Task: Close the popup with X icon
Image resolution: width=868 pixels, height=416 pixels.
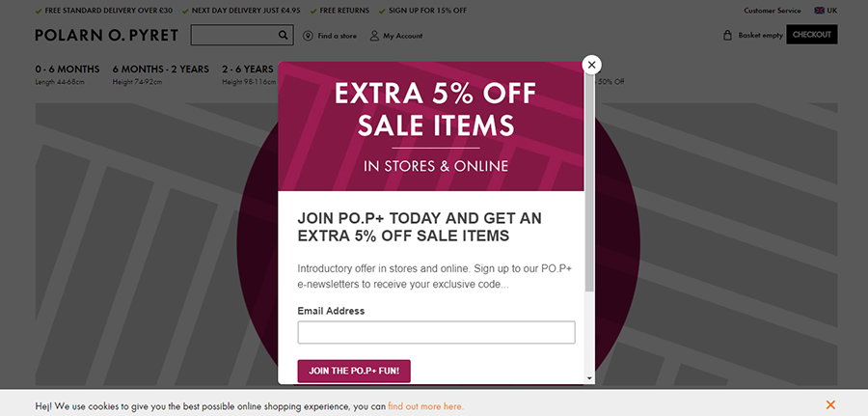Action: click(x=592, y=65)
